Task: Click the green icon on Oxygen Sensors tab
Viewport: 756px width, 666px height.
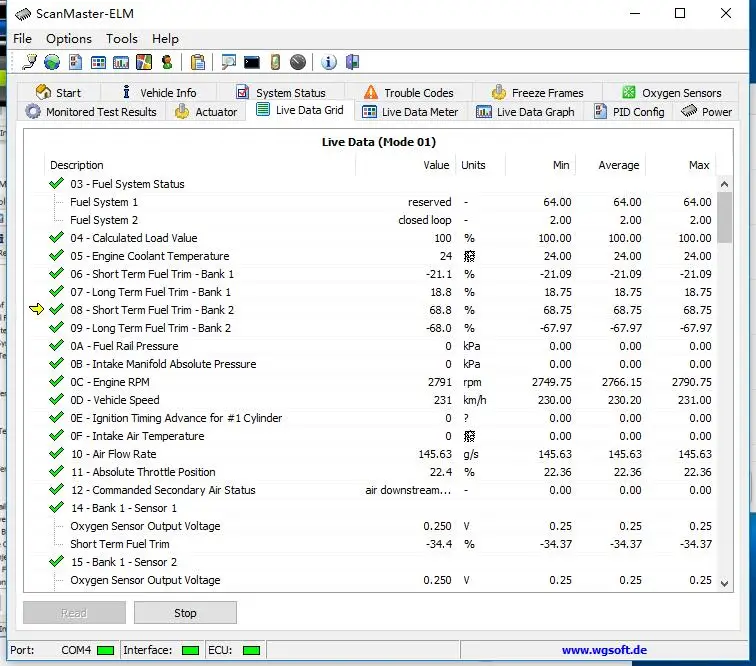Action: [x=629, y=92]
